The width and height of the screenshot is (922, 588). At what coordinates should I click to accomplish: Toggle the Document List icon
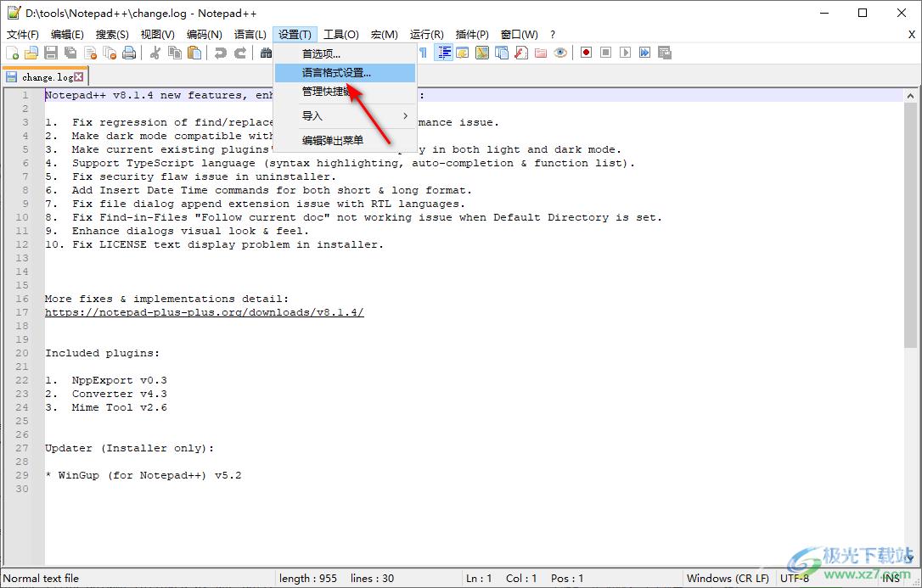pos(502,53)
